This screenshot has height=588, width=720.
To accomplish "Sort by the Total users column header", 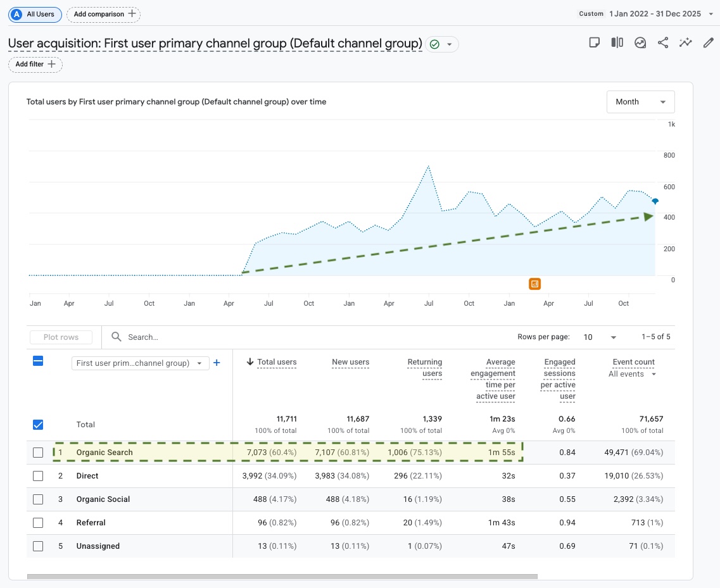I will (x=277, y=362).
